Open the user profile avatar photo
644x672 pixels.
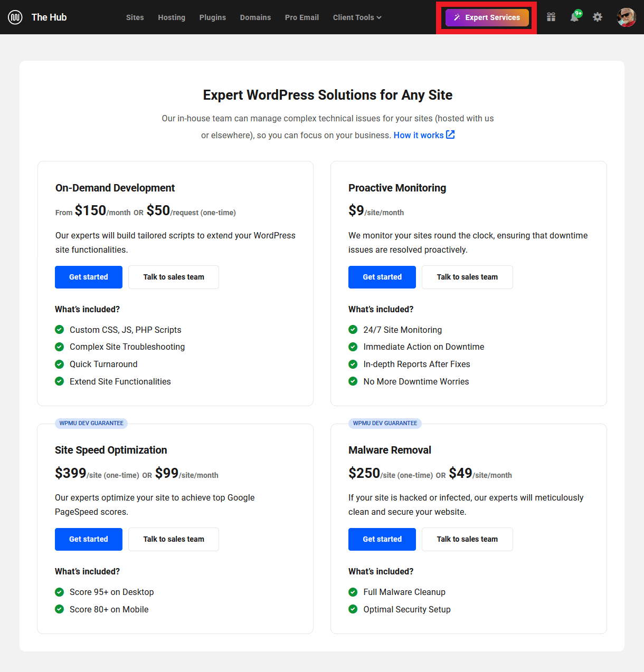click(626, 17)
